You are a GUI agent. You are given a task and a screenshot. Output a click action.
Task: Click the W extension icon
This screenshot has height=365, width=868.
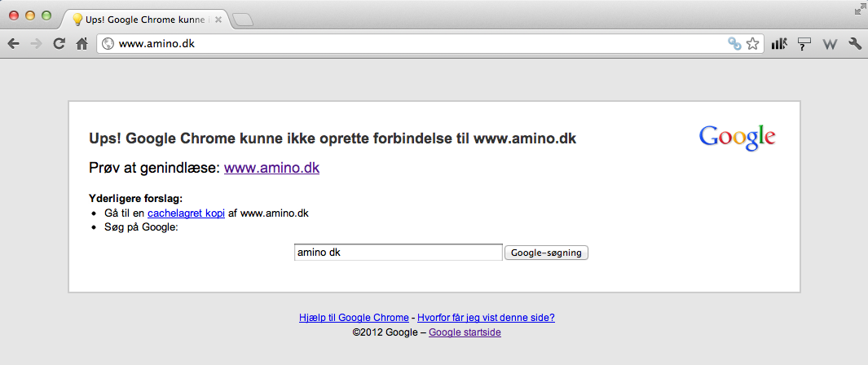[x=830, y=44]
